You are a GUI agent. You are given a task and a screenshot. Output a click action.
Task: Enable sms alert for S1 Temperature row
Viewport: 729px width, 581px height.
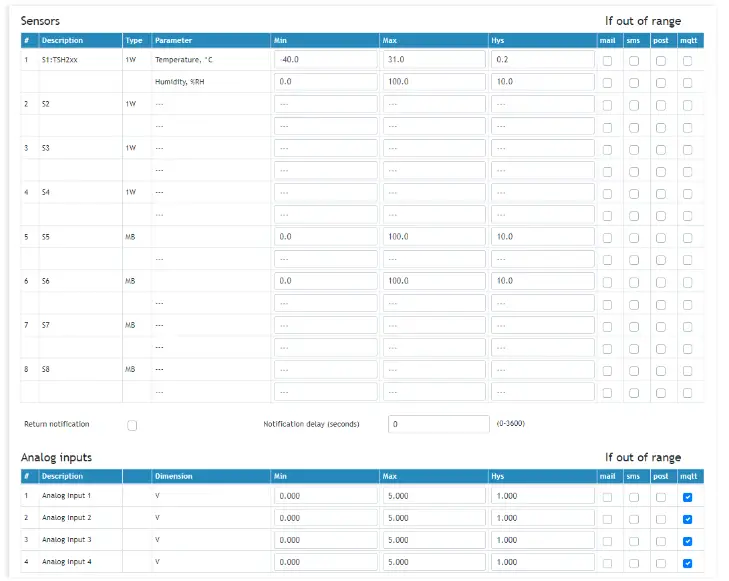[634, 61]
